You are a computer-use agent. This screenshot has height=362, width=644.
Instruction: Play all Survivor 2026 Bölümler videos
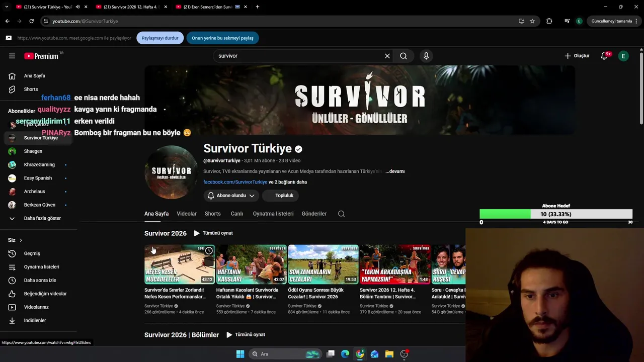pyautogui.click(x=246, y=335)
